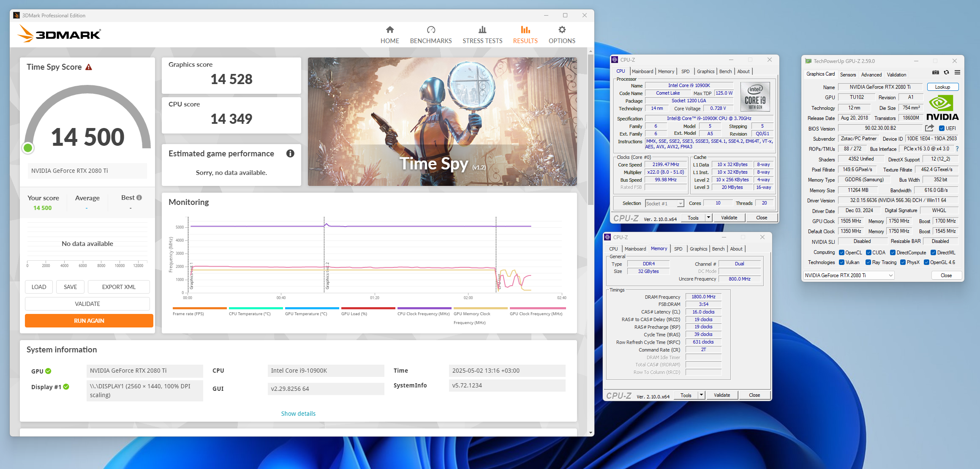
Task: Click RUN AGAIN button in 3DMark
Action: pyautogui.click(x=89, y=321)
